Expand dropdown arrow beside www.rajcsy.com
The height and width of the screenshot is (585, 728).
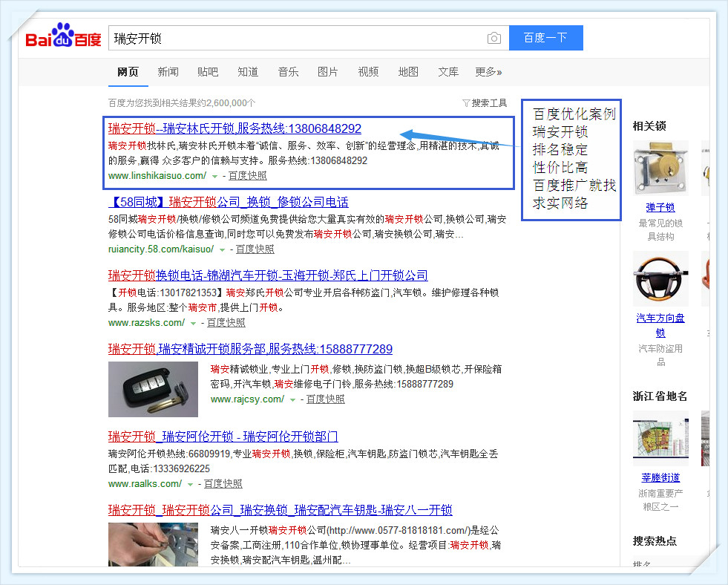point(292,400)
